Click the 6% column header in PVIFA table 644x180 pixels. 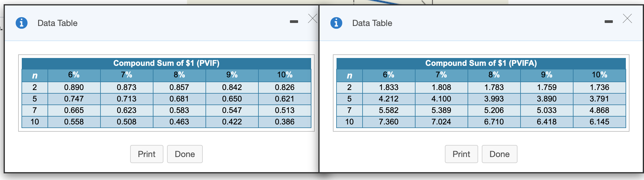click(389, 75)
